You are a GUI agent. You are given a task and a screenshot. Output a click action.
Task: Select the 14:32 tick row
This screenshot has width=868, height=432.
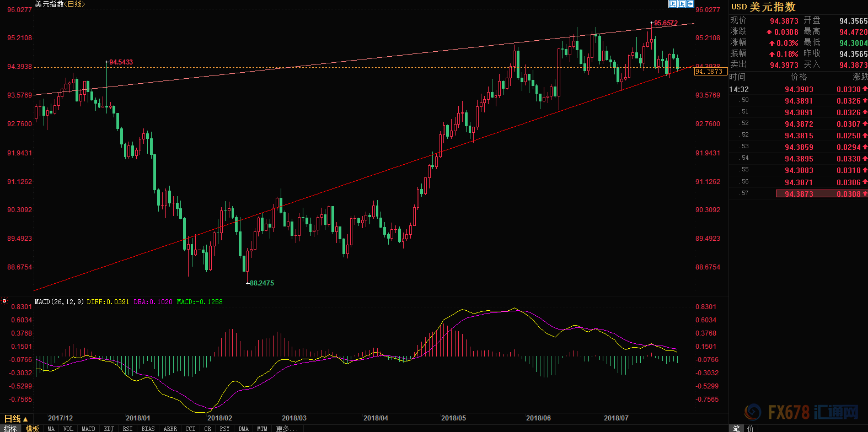(x=798, y=89)
